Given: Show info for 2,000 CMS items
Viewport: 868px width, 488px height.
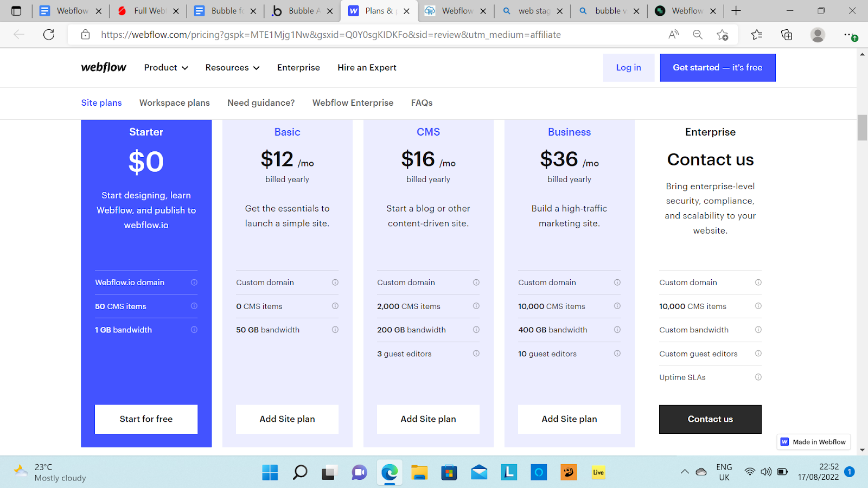Looking at the screenshot, I should point(476,306).
